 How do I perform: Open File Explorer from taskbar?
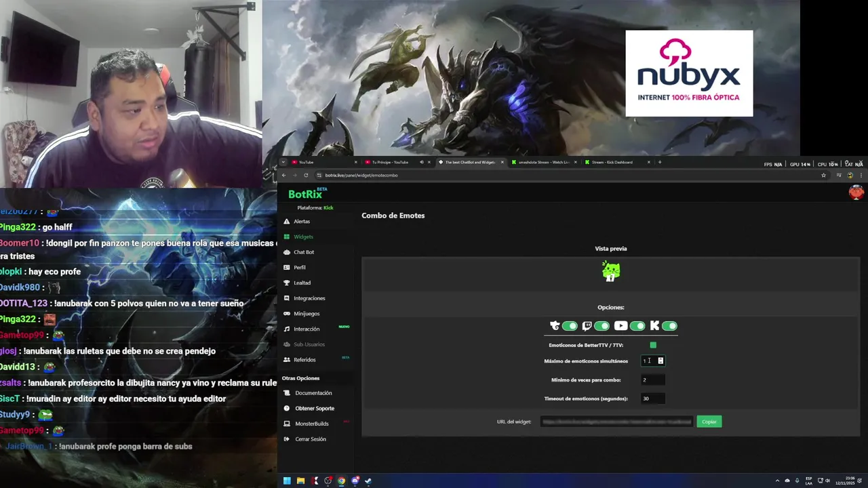tap(300, 481)
